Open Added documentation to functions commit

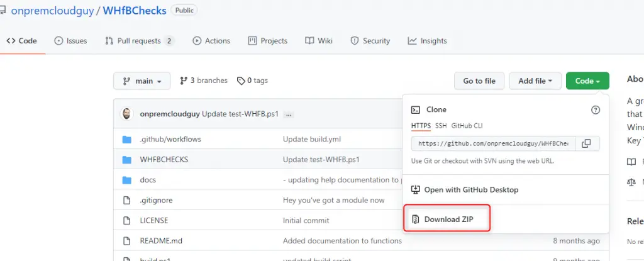(x=342, y=241)
